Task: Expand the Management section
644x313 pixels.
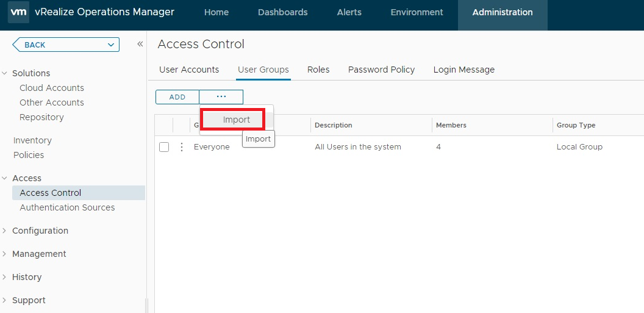Action: pyautogui.click(x=4, y=254)
